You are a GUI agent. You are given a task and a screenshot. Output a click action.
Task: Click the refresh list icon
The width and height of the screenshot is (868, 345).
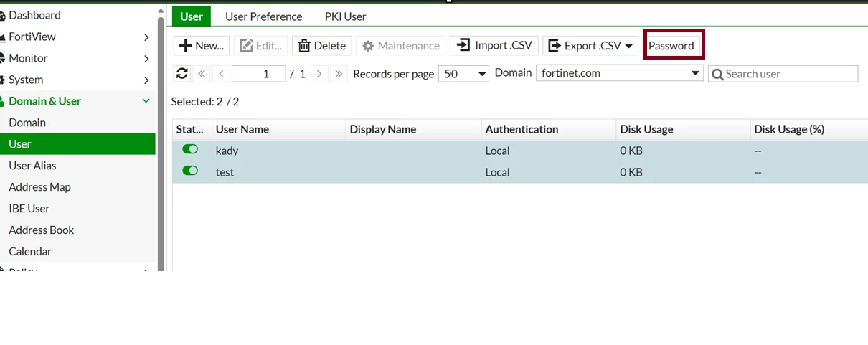[181, 73]
